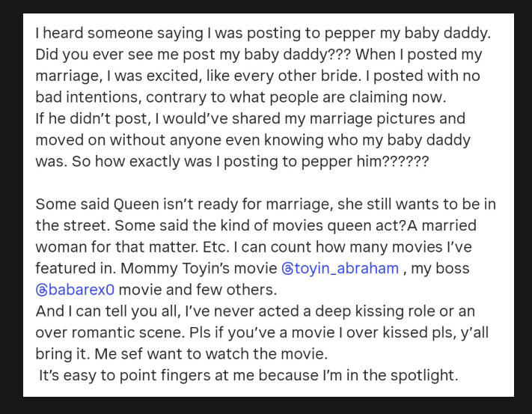Open the @babarex0 profile mention

75,289
